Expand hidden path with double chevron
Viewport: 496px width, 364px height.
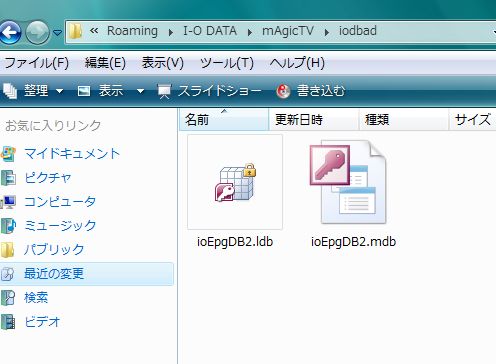(x=94, y=31)
